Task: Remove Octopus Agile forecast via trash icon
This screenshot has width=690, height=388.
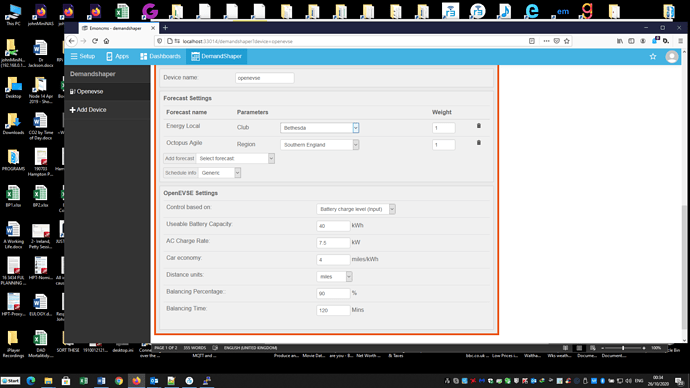Action: pos(479,143)
